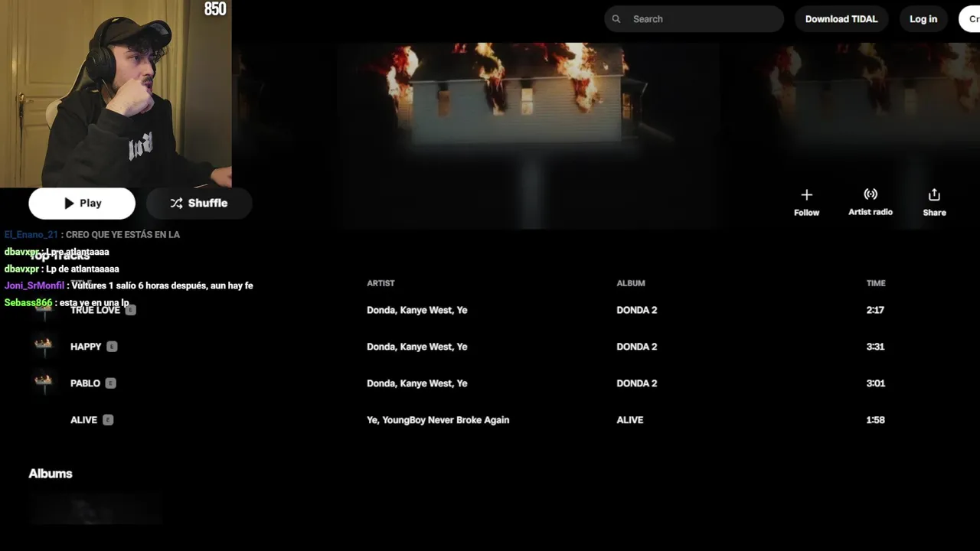Click the Shuffle button

[198, 204]
